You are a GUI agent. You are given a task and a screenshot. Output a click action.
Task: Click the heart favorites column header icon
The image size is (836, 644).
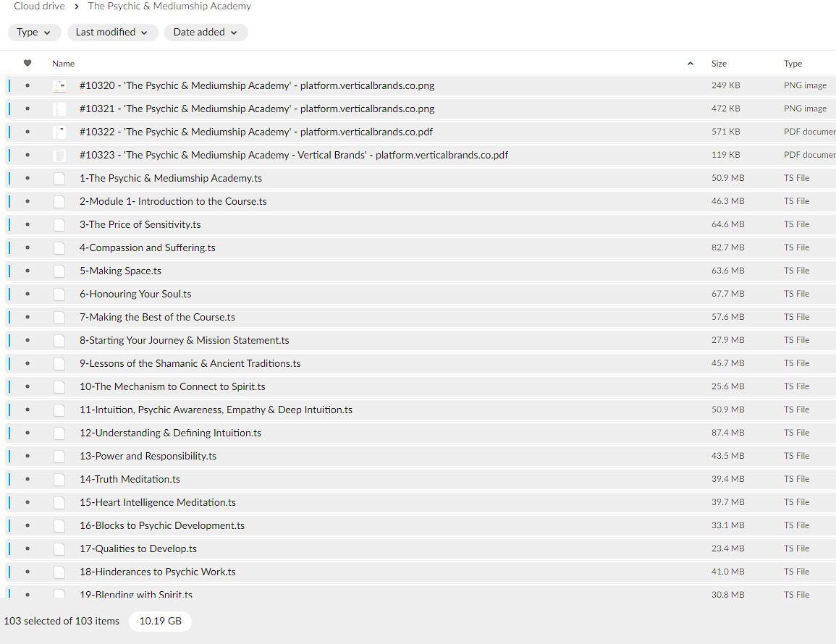click(28, 64)
